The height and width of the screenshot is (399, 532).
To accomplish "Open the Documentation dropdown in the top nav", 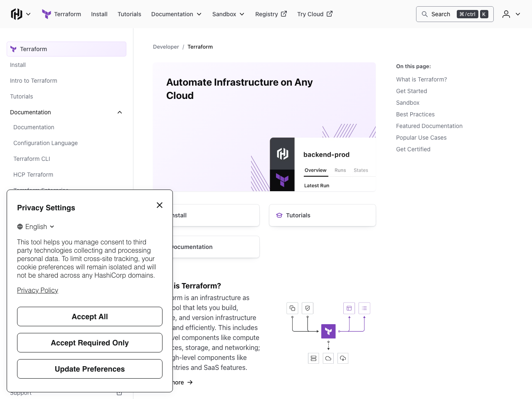I will 176,14.
